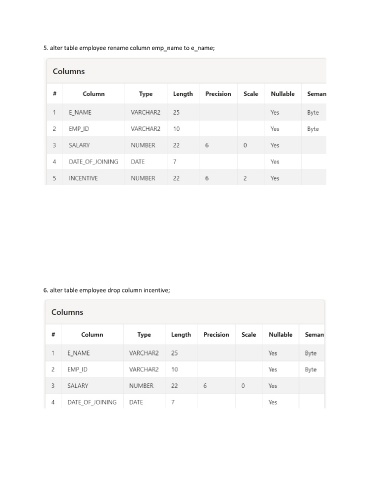This screenshot has width=370, height=480.
Task: Click the Length header in first table
Action: 183,94
